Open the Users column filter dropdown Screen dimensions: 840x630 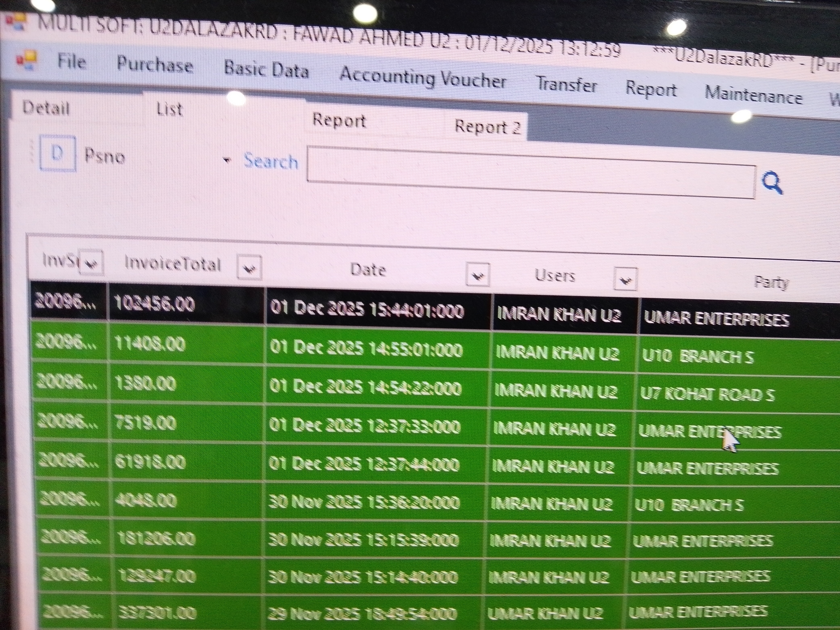click(x=625, y=280)
